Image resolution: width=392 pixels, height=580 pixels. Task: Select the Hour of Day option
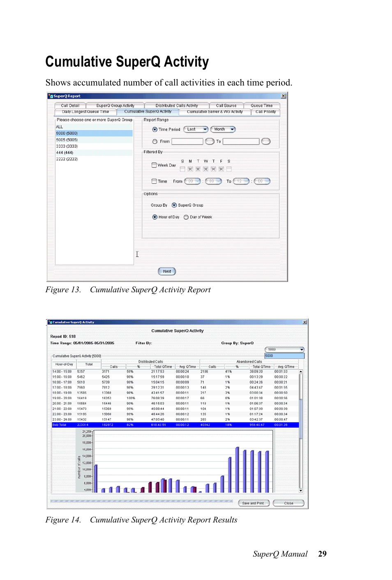155,217
